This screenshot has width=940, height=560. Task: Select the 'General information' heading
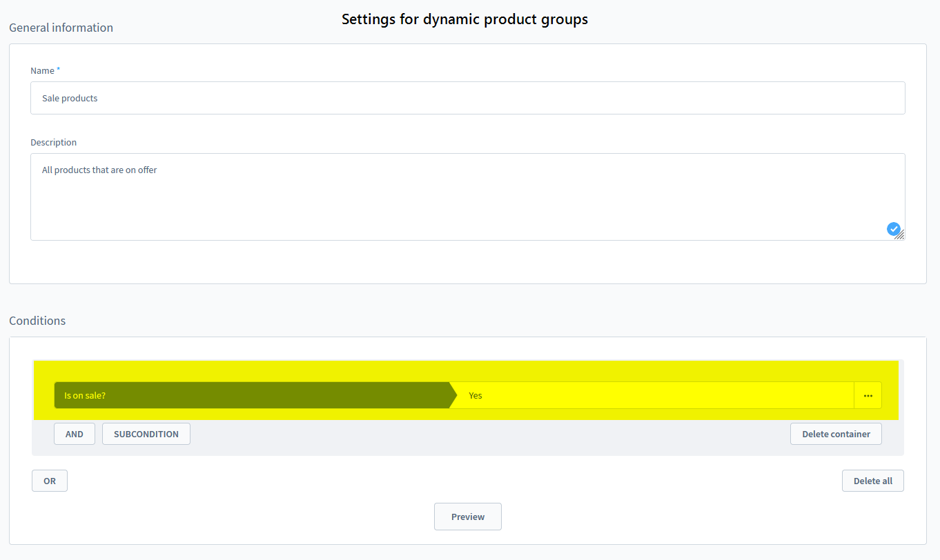(x=61, y=28)
